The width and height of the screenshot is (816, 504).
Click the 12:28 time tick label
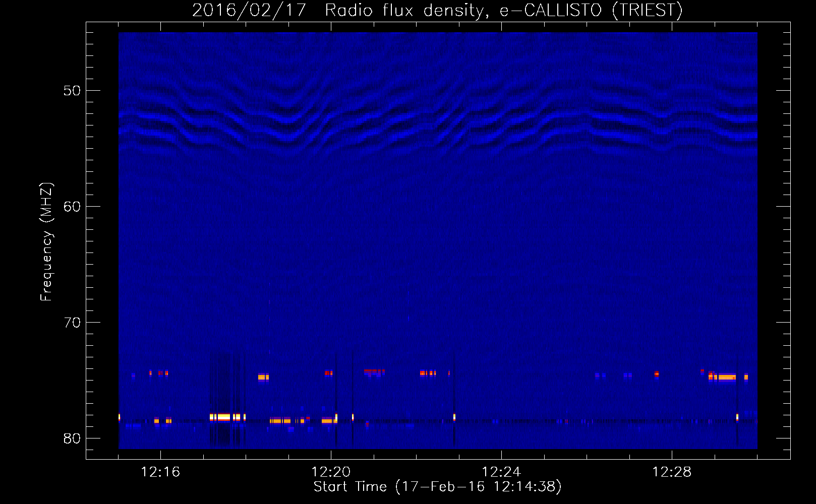point(672,472)
